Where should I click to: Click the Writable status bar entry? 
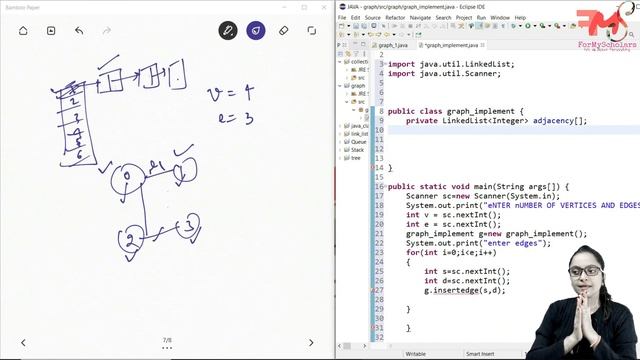(x=416, y=354)
